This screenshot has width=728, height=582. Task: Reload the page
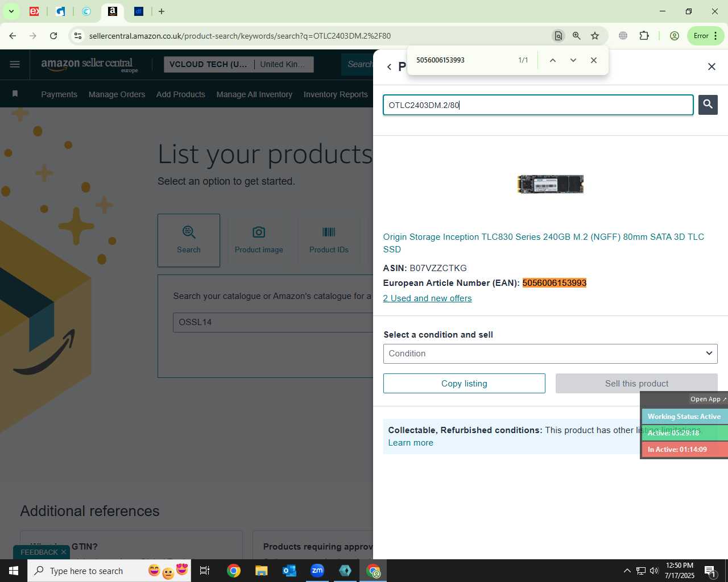53,36
